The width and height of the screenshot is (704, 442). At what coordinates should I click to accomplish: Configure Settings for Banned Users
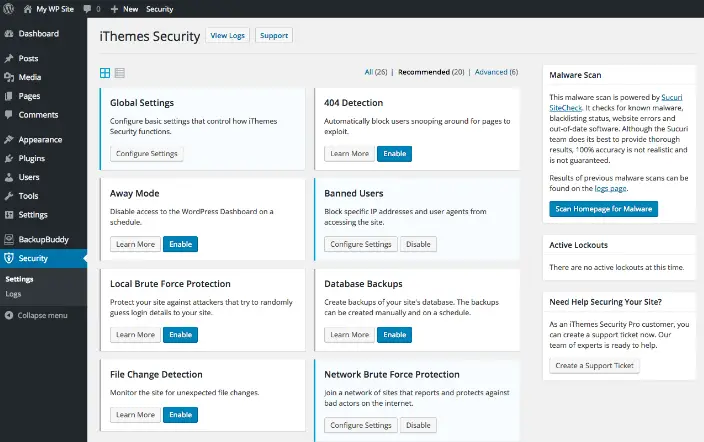[x=361, y=244]
